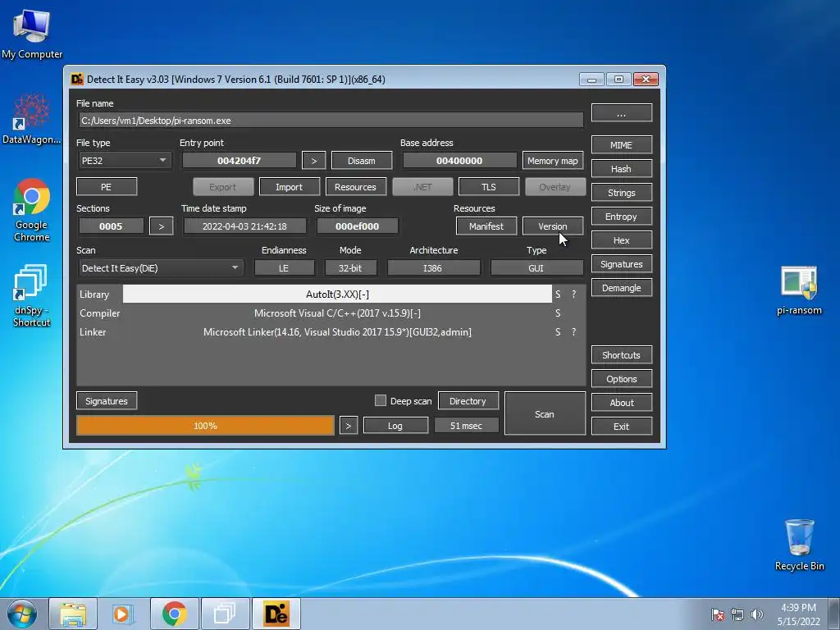This screenshot has height=630, width=840.
Task: Click the Size of image value 000ef000
Action: coord(358,226)
